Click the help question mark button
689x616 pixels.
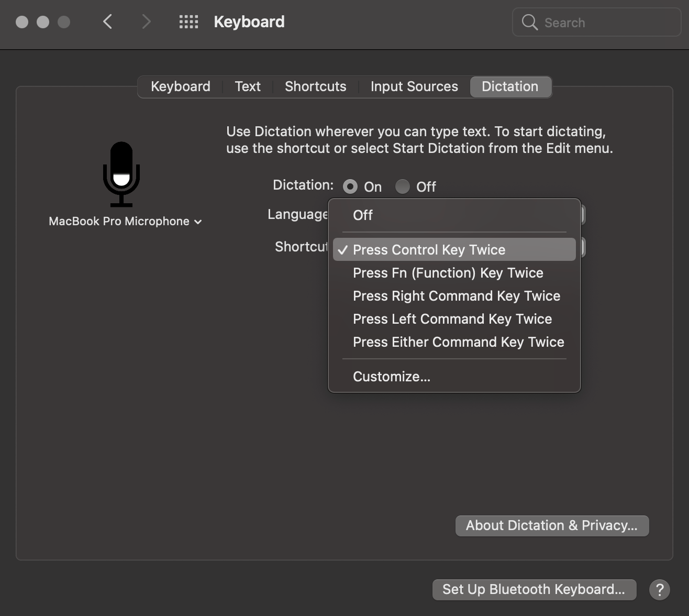click(659, 590)
